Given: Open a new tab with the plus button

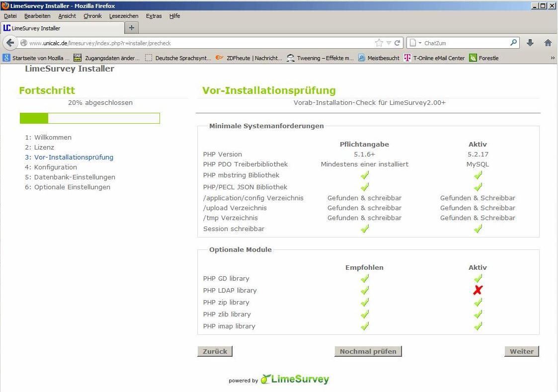Looking at the screenshot, I should click(x=131, y=28).
